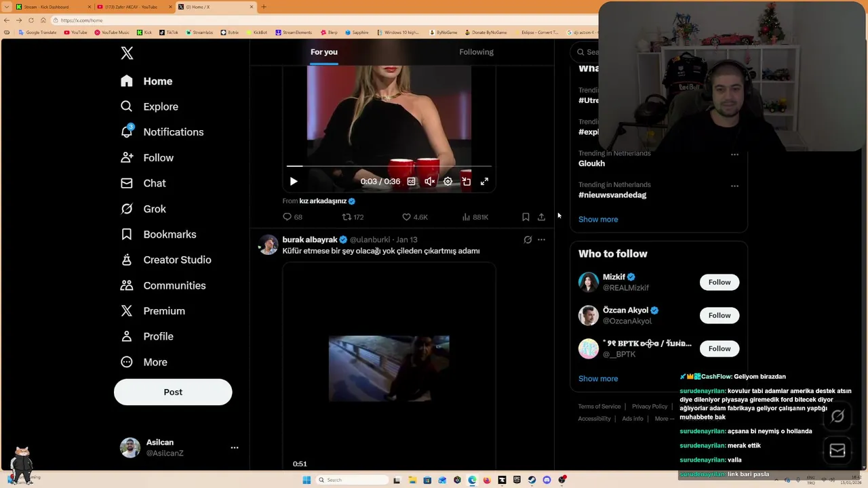The image size is (868, 488).
Task: View analytics showing 881K views
Action: (x=475, y=217)
